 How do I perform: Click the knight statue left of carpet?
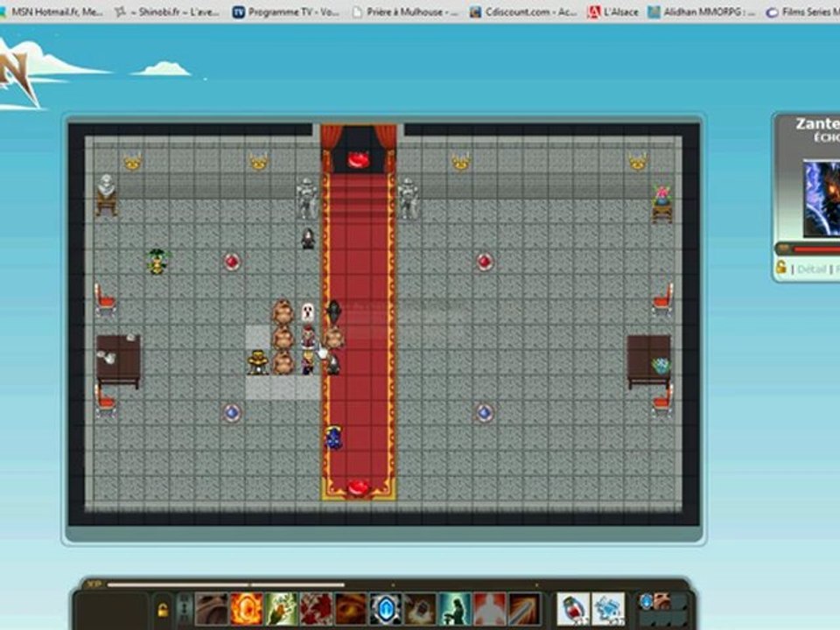(x=307, y=199)
